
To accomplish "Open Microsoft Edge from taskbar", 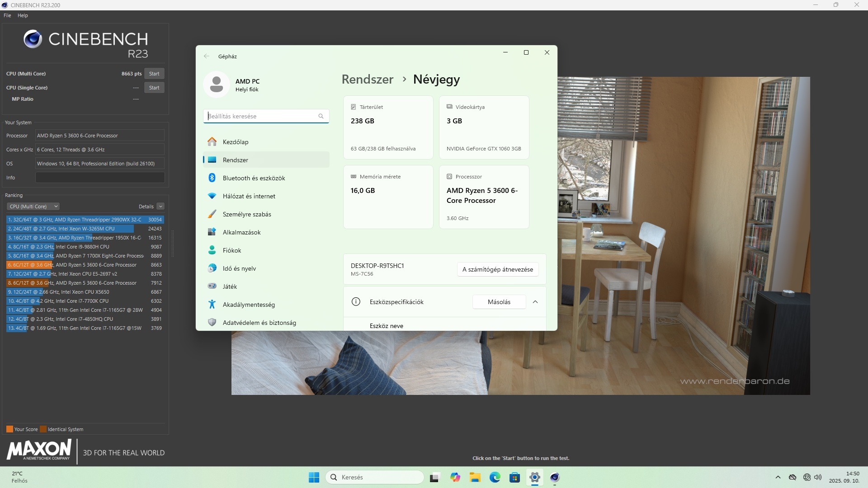I will click(x=495, y=477).
